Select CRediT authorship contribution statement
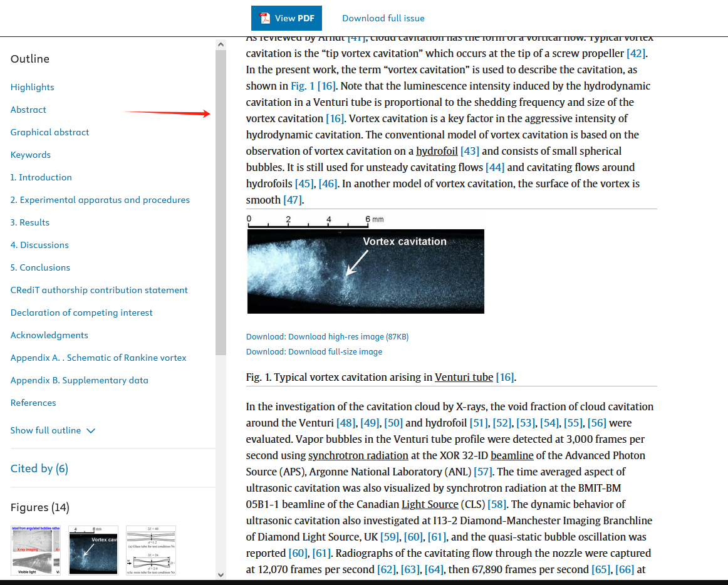This screenshot has height=585, width=728. click(x=99, y=290)
